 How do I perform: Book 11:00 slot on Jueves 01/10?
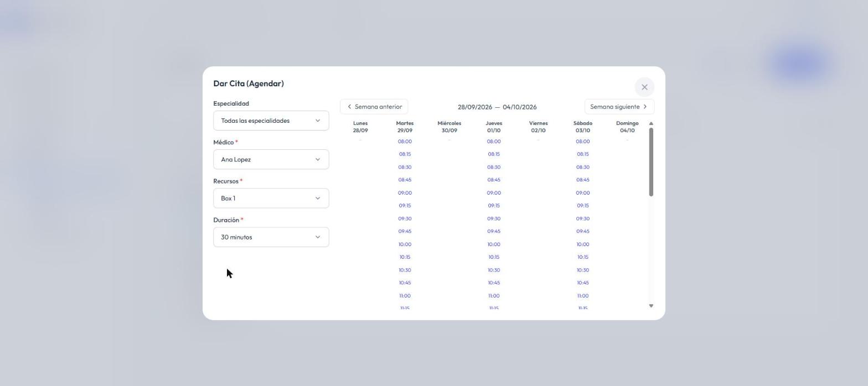coord(494,296)
